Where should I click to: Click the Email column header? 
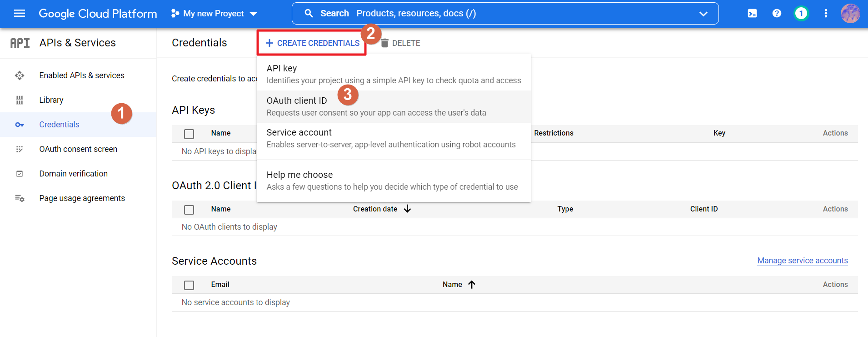(220, 284)
